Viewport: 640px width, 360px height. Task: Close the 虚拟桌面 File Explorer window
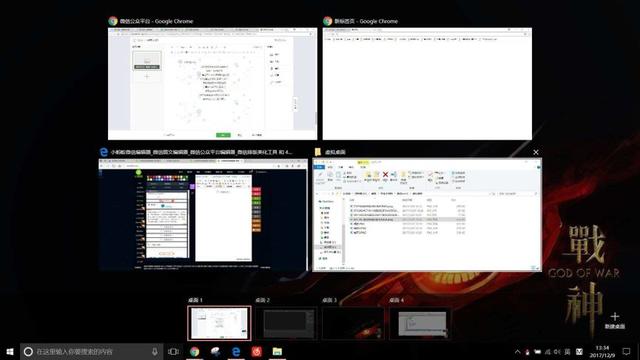click(x=536, y=152)
